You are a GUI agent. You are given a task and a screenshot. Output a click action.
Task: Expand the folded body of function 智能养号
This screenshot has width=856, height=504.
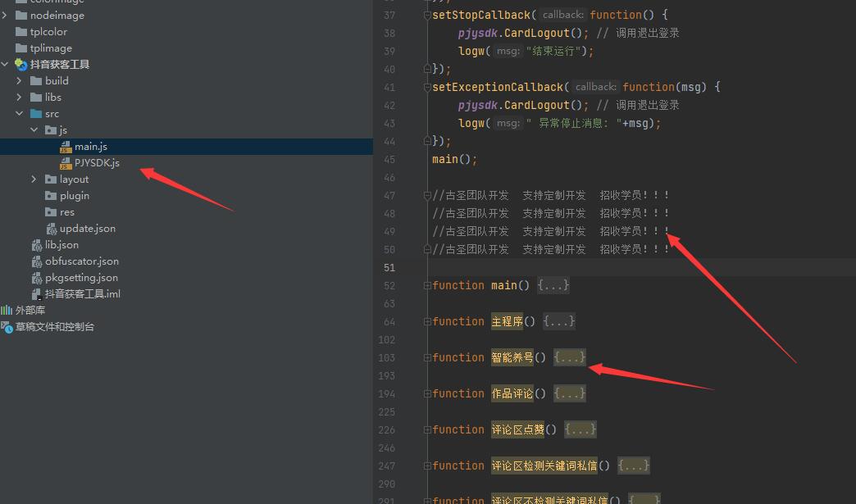(570, 358)
